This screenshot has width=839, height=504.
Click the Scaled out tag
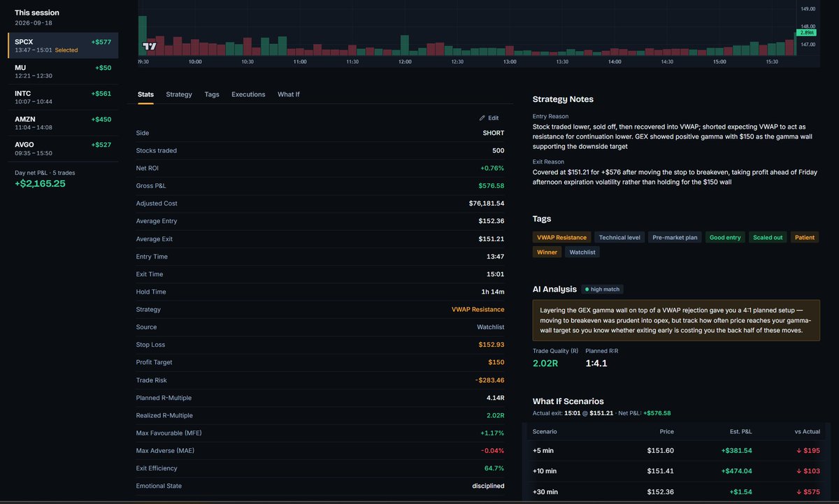click(x=768, y=238)
